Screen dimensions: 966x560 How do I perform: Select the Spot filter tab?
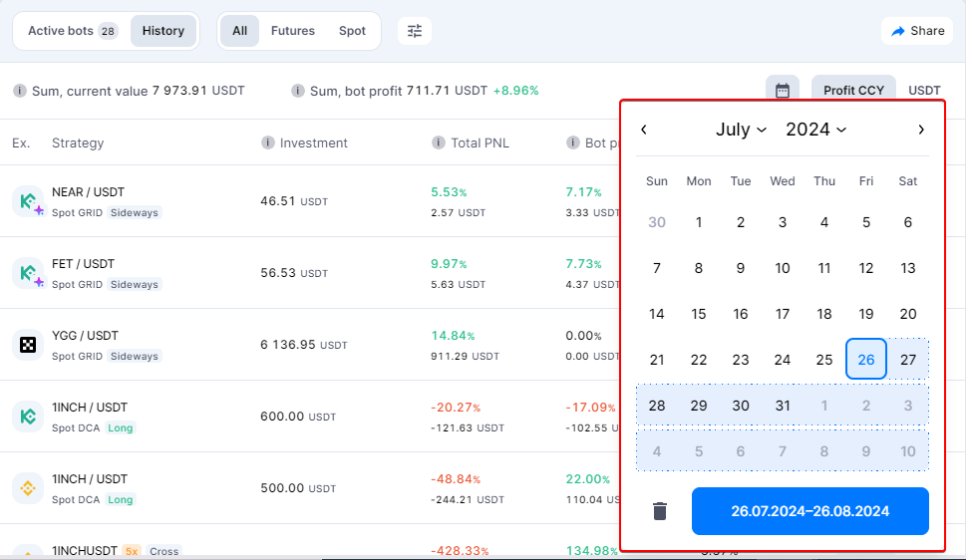[x=352, y=31]
